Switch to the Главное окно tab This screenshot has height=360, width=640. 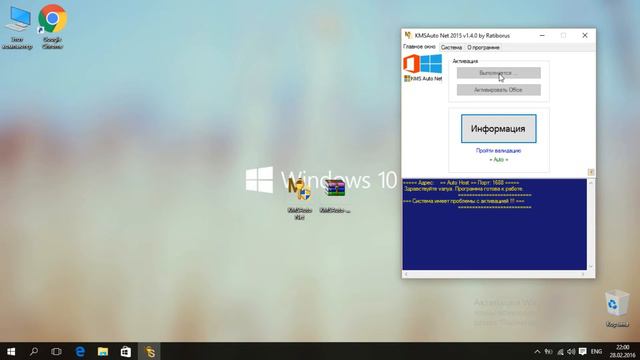coord(419,47)
